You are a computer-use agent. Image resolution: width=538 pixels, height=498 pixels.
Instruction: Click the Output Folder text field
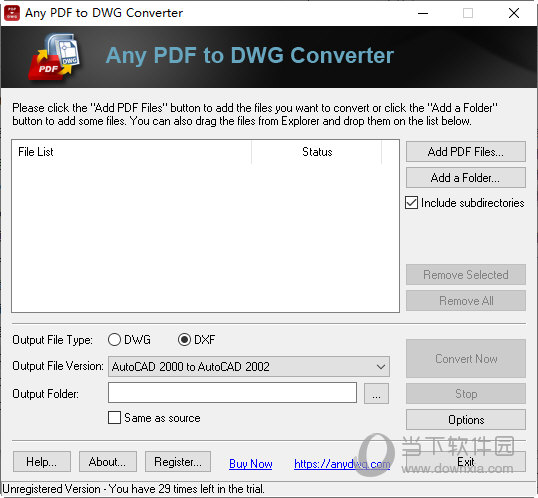232,393
